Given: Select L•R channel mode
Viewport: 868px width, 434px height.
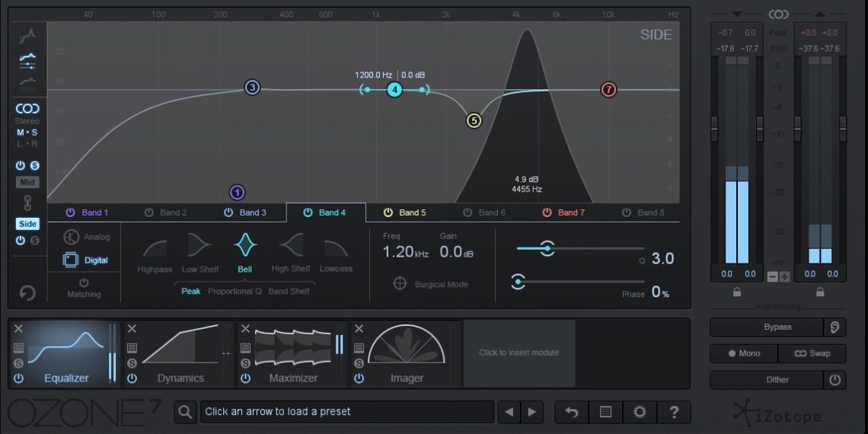Looking at the screenshot, I should [x=27, y=144].
